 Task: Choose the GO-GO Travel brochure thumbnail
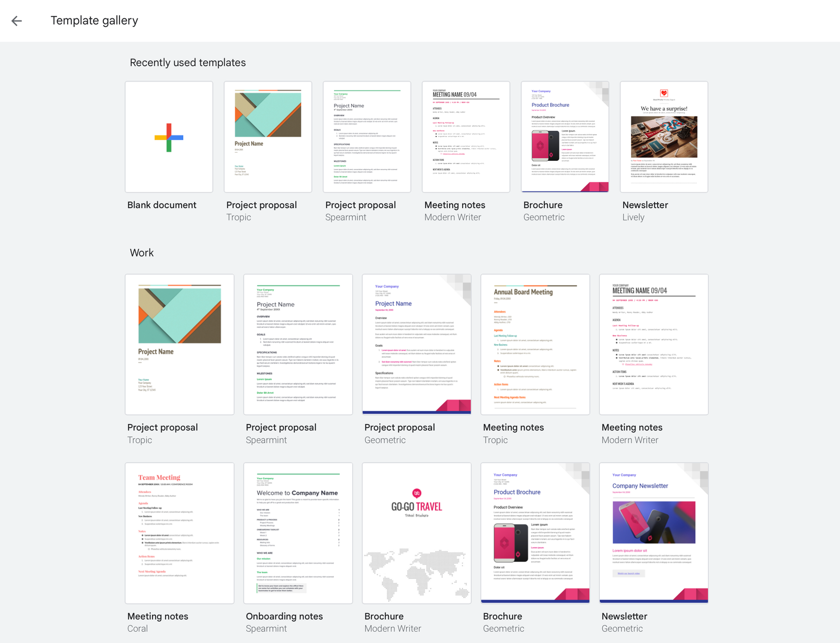pyautogui.click(x=417, y=533)
